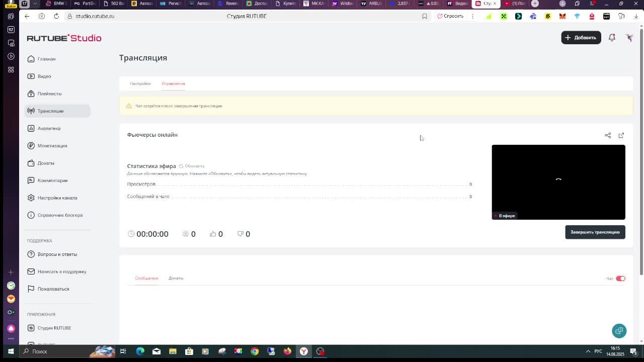Viewport: 644px width, 362px height.
Task: Open Комментарии in the sidebar
Action: click(x=57, y=180)
